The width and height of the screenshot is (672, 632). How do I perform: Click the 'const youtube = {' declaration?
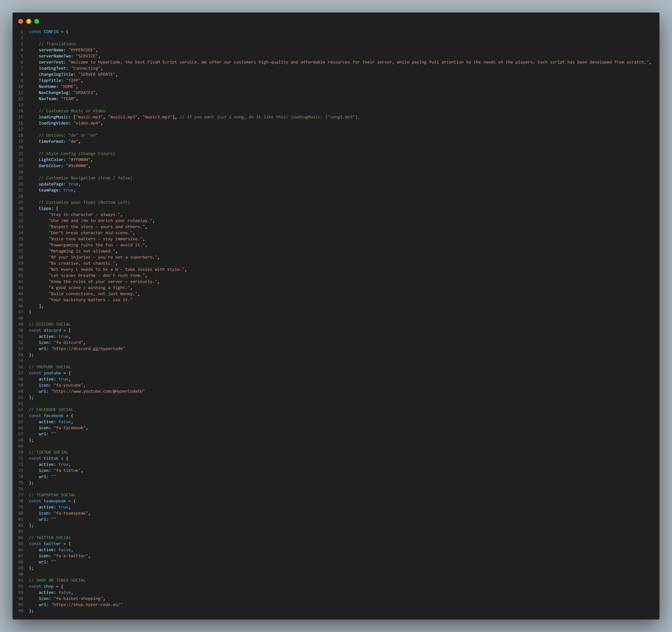50,373
